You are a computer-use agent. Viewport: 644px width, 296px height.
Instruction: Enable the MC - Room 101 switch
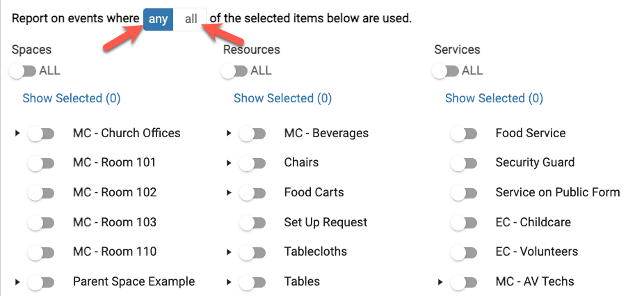(x=41, y=163)
